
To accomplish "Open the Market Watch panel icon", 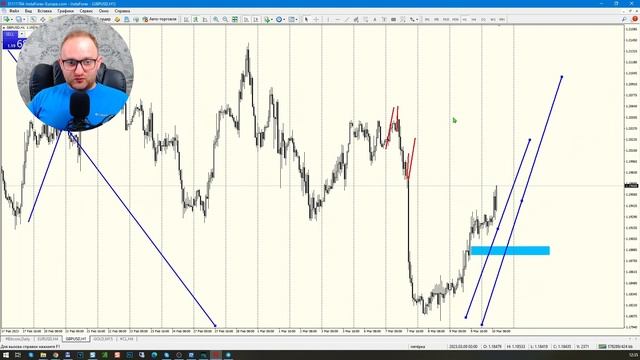I will [33, 19].
